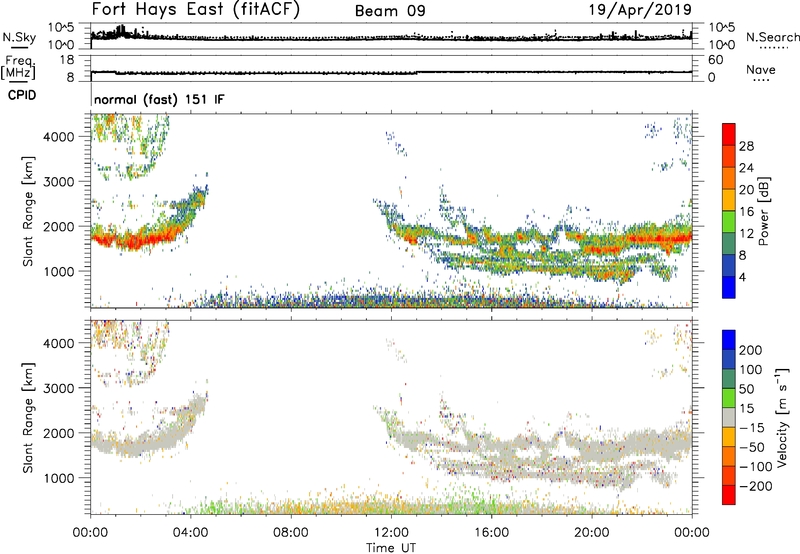This screenshot has height=554, width=800.
Task: Click the 1000 tick of velocity panel
Action: [58, 478]
